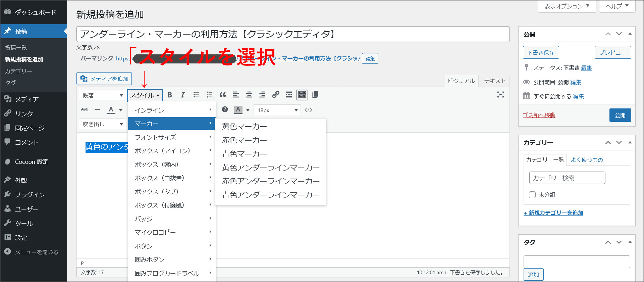644x282 pixels.
Task: Click 新規カテゴリーを追加 link
Action: click(x=553, y=213)
